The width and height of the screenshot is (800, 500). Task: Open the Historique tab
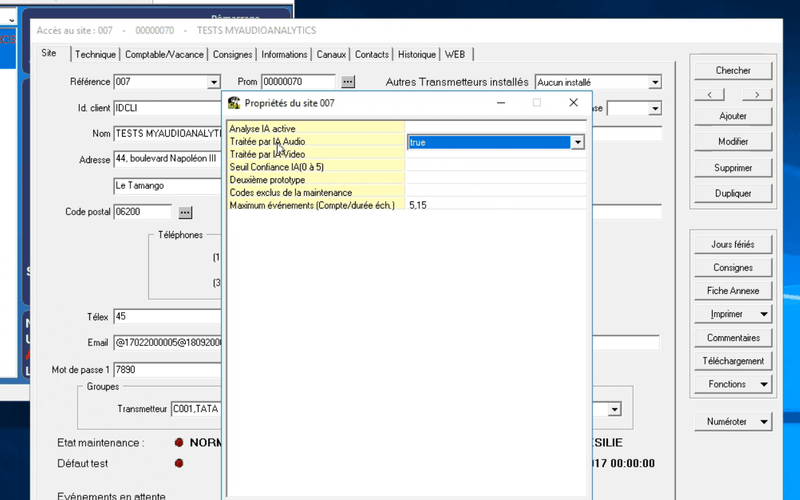click(416, 54)
